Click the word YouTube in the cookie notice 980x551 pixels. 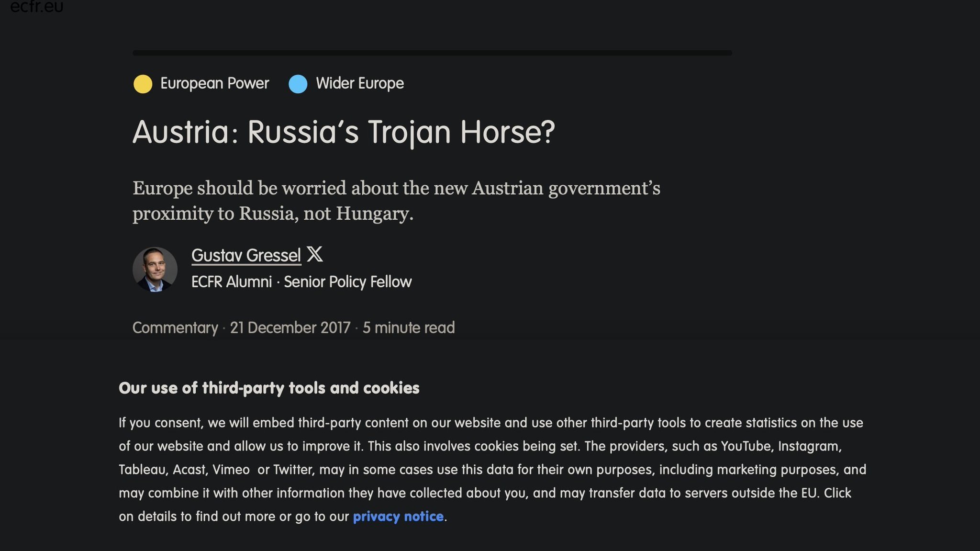click(x=747, y=446)
